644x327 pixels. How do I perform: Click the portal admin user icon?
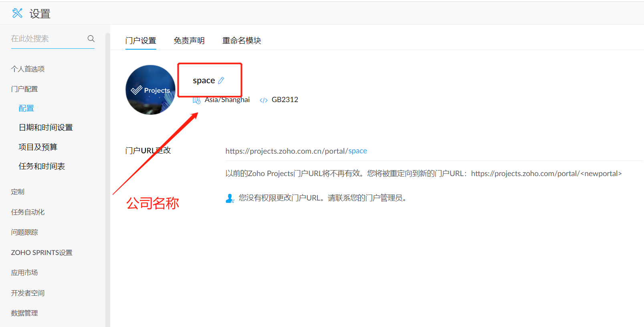pyautogui.click(x=230, y=198)
